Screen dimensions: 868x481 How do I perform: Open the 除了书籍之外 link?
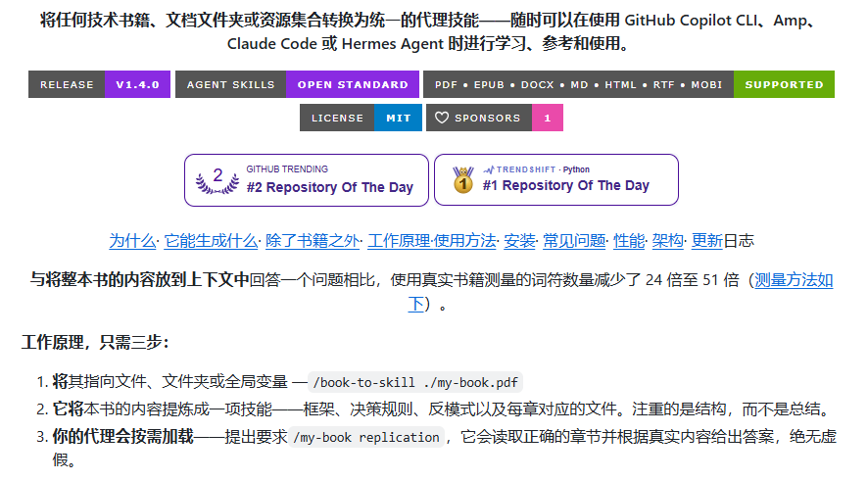313,241
